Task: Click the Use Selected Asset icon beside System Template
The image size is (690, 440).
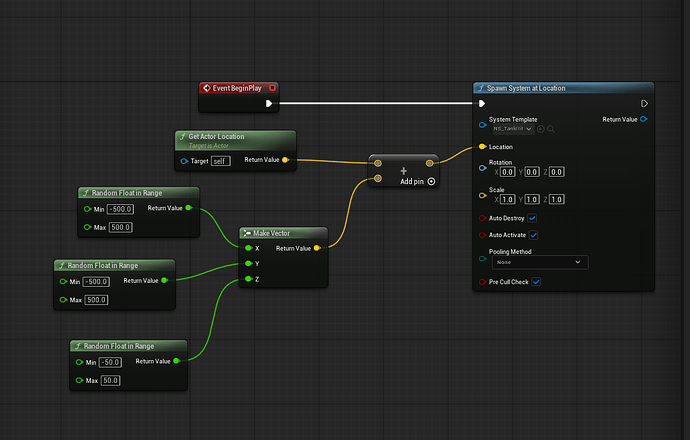Action: coord(541,129)
